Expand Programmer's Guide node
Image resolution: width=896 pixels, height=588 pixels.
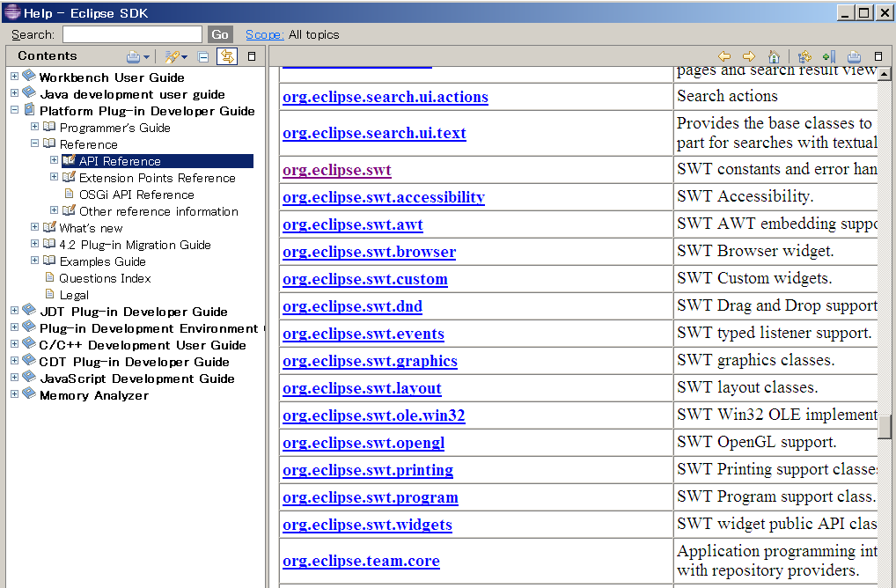pyautogui.click(x=34, y=126)
